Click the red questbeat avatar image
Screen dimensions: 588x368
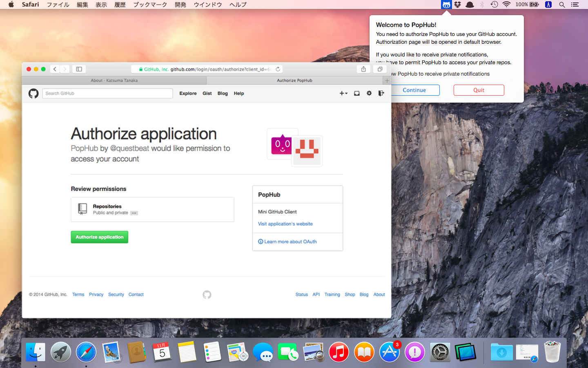pos(307,151)
